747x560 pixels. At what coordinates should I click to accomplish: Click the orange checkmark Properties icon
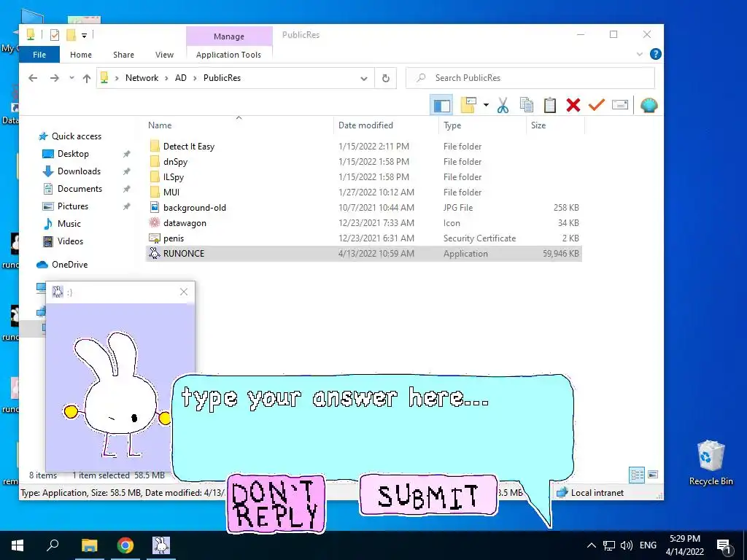tap(596, 105)
